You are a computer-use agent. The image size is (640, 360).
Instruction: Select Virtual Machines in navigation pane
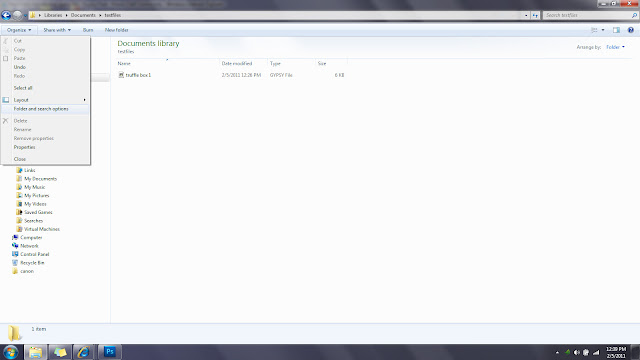point(42,229)
